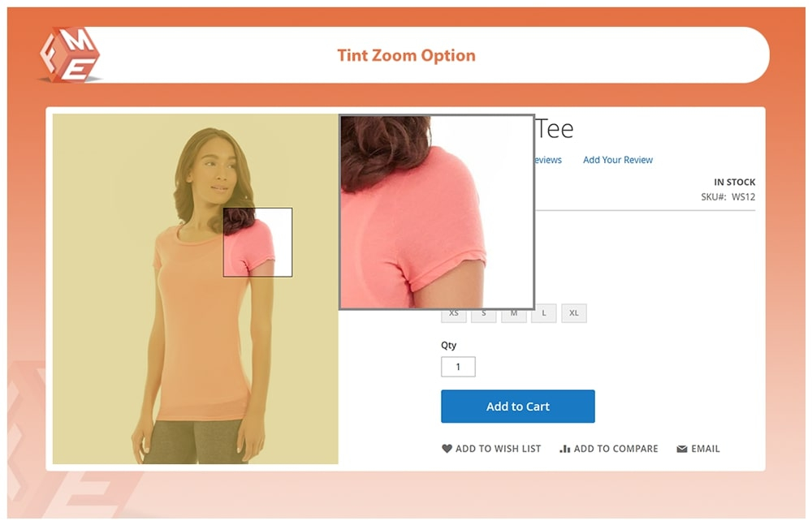Viewport: 812px width, 525px height.
Task: Click the bar chart compare icon
Action: click(x=564, y=449)
